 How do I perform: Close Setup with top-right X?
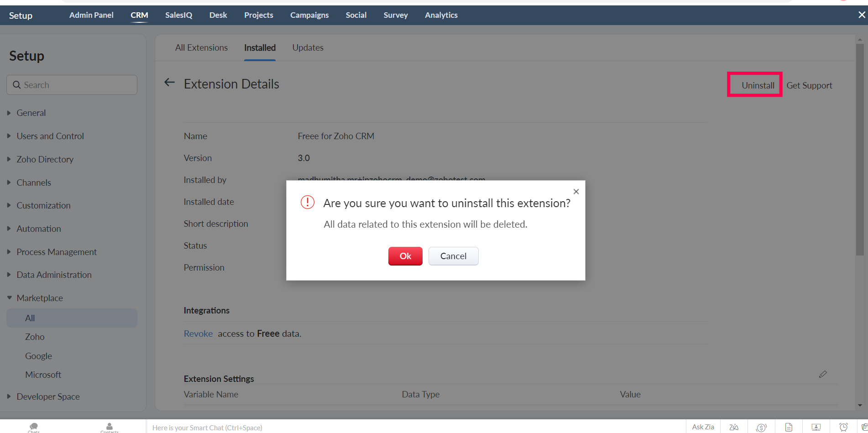coord(862,15)
